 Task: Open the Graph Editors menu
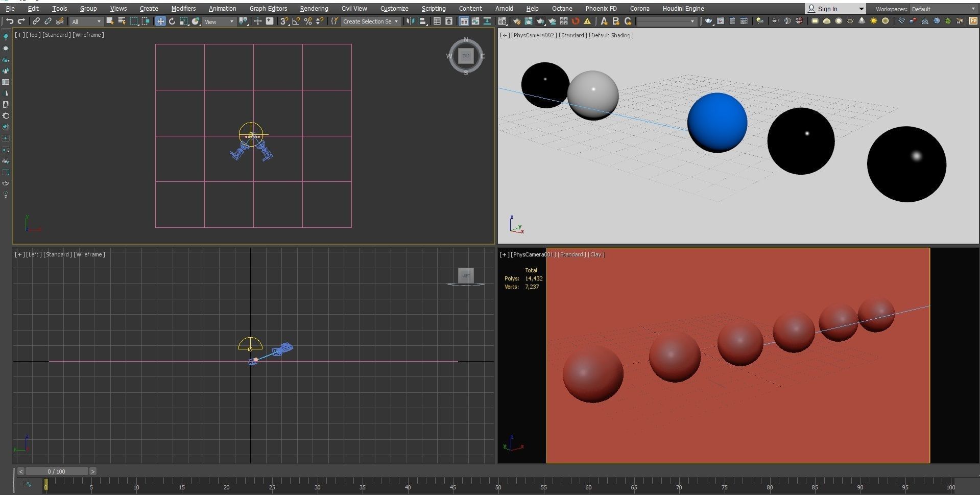point(268,9)
